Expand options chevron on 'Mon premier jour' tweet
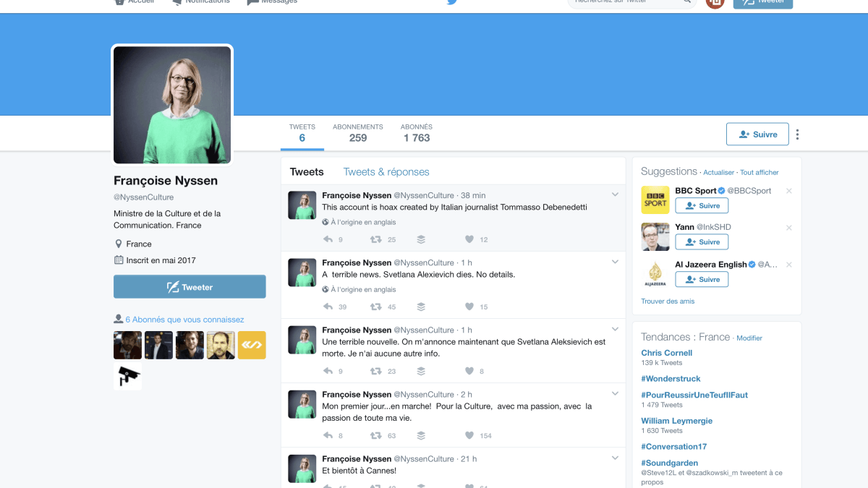Viewport: 868px width, 488px height. click(615, 393)
